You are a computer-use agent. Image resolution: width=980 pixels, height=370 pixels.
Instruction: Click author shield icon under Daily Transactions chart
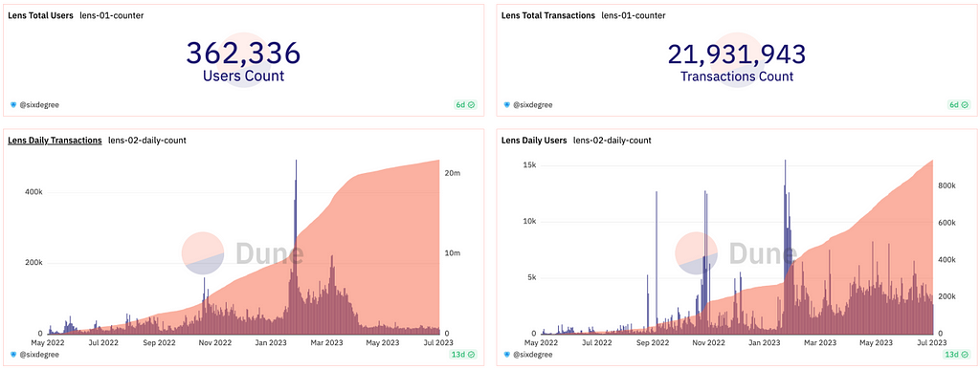point(13,355)
